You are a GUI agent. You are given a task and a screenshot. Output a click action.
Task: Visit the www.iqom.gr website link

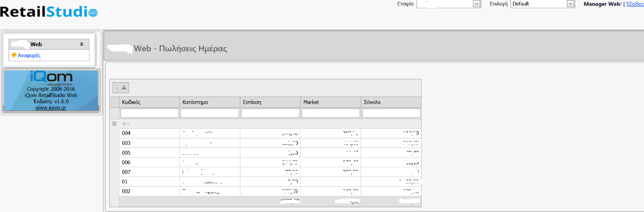tap(51, 108)
